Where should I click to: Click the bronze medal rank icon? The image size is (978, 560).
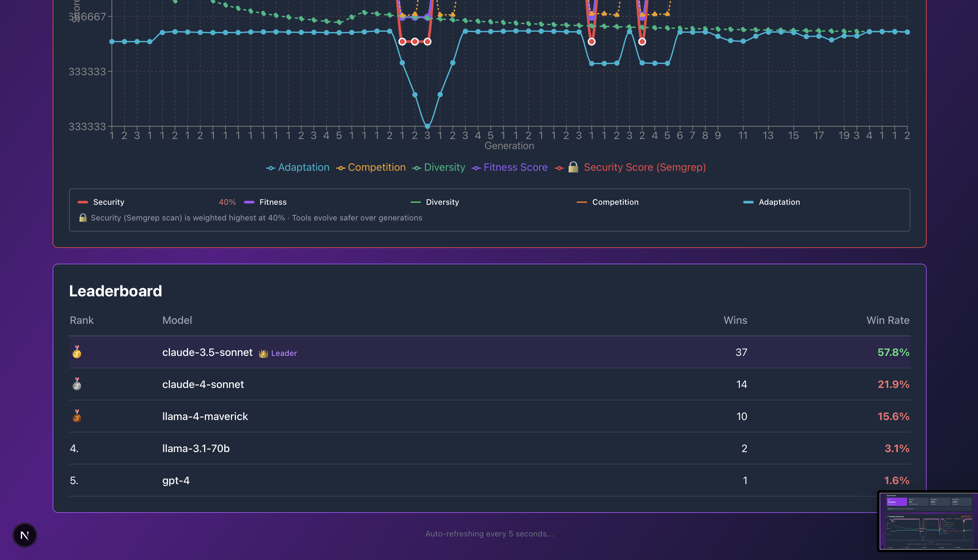point(77,416)
